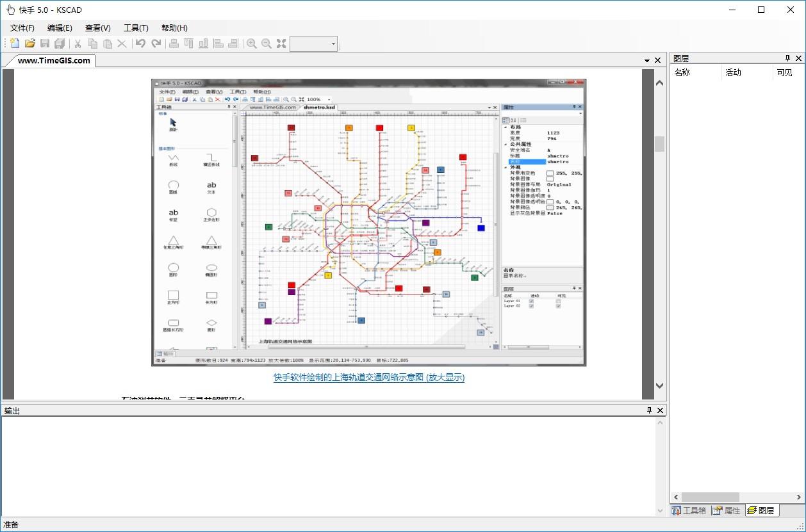This screenshot has height=532, width=806.
Task: Click the fit-to-window arrows icon
Action: (281, 44)
